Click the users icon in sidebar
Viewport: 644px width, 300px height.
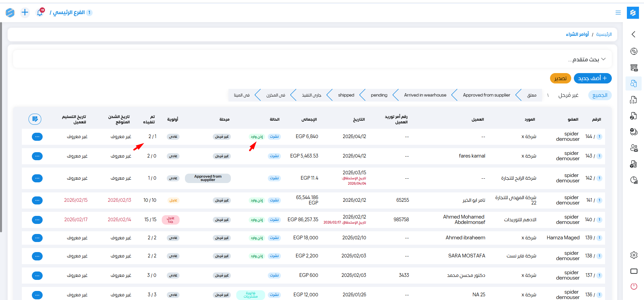click(634, 148)
